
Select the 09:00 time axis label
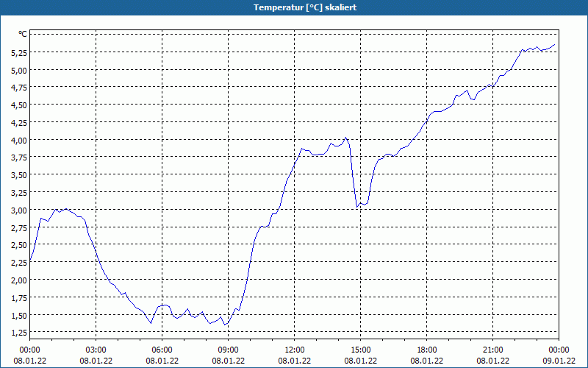[229, 350]
